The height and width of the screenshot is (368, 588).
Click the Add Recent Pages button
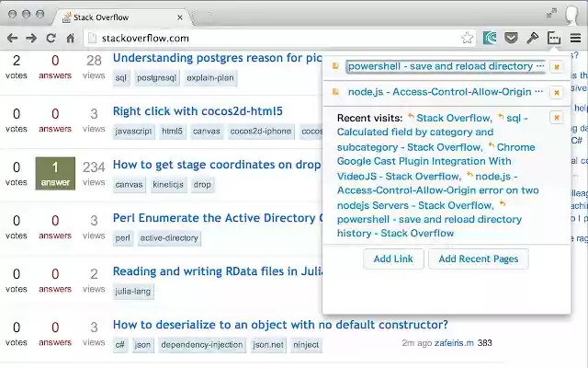pyautogui.click(x=479, y=259)
